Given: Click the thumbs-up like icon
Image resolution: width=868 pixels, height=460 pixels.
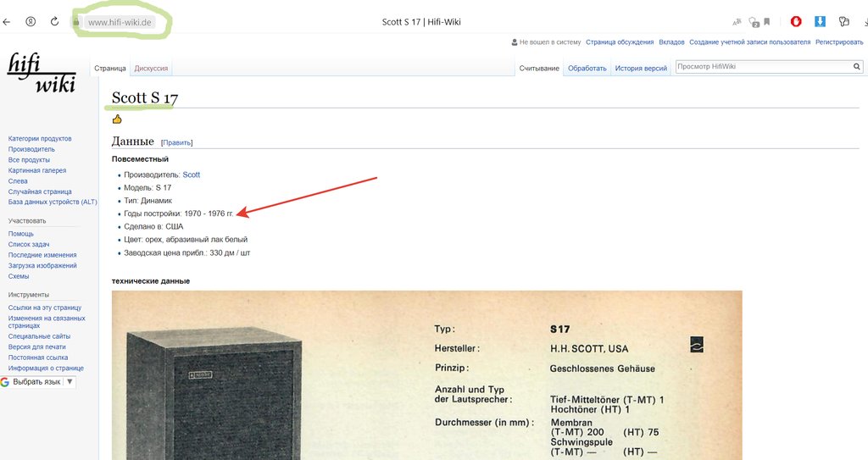Looking at the screenshot, I should click(x=117, y=119).
